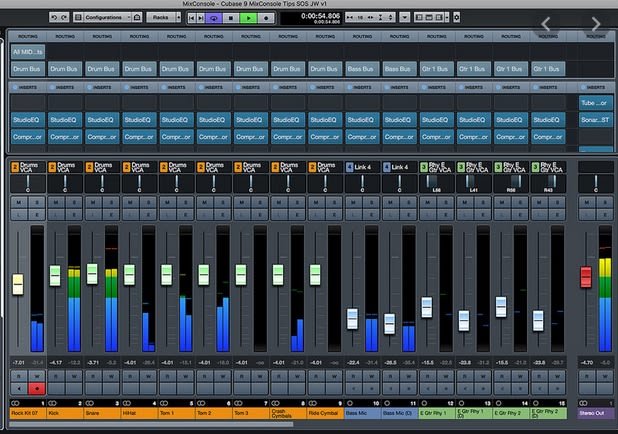
Task: Select the Crash Cymbals channel name
Action: (x=288, y=413)
